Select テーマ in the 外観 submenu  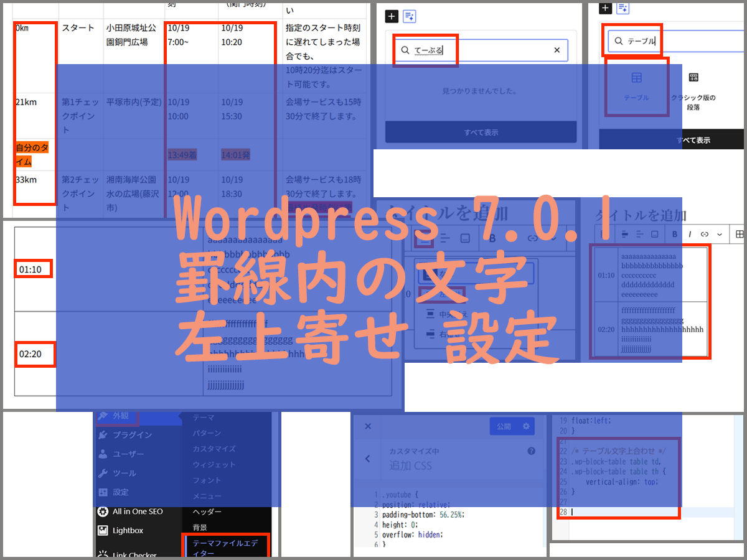pos(204,418)
